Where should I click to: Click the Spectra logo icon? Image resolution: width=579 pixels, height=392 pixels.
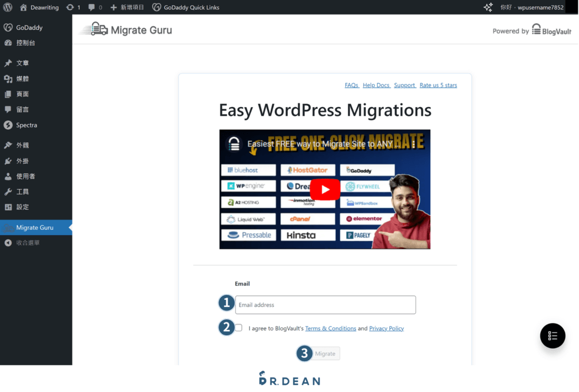click(x=8, y=125)
